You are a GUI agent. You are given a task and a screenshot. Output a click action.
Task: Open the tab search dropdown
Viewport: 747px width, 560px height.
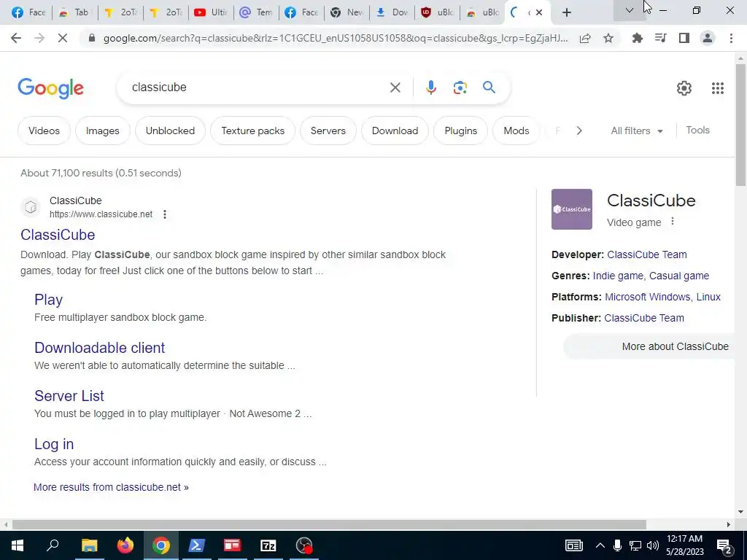[x=630, y=10]
